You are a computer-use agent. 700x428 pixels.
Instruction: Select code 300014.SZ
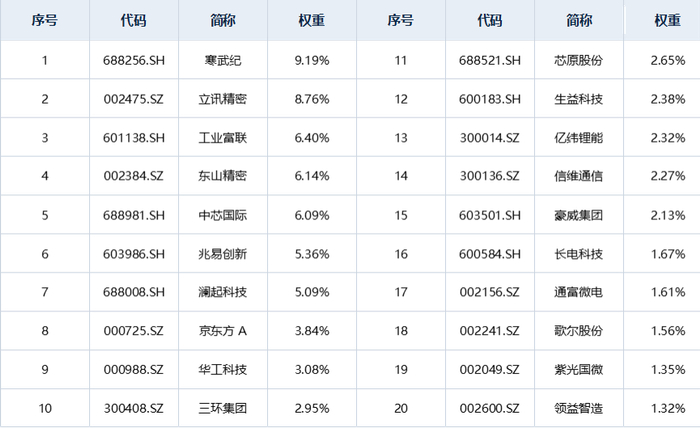[x=490, y=138]
